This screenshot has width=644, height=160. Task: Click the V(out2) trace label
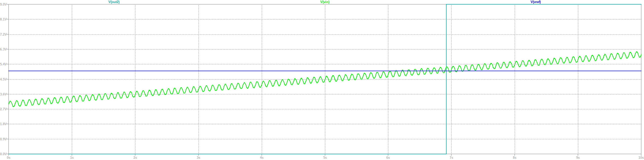coord(114,2)
